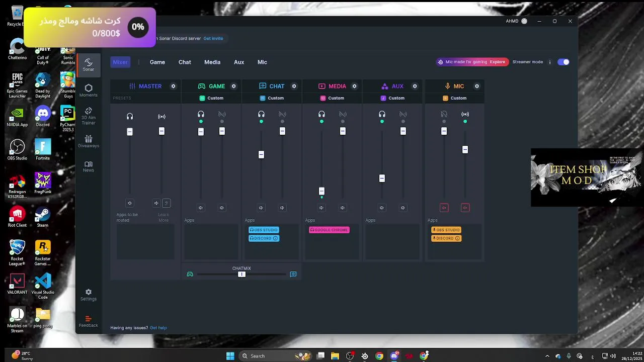Open Settings in the sidebar

(89, 295)
